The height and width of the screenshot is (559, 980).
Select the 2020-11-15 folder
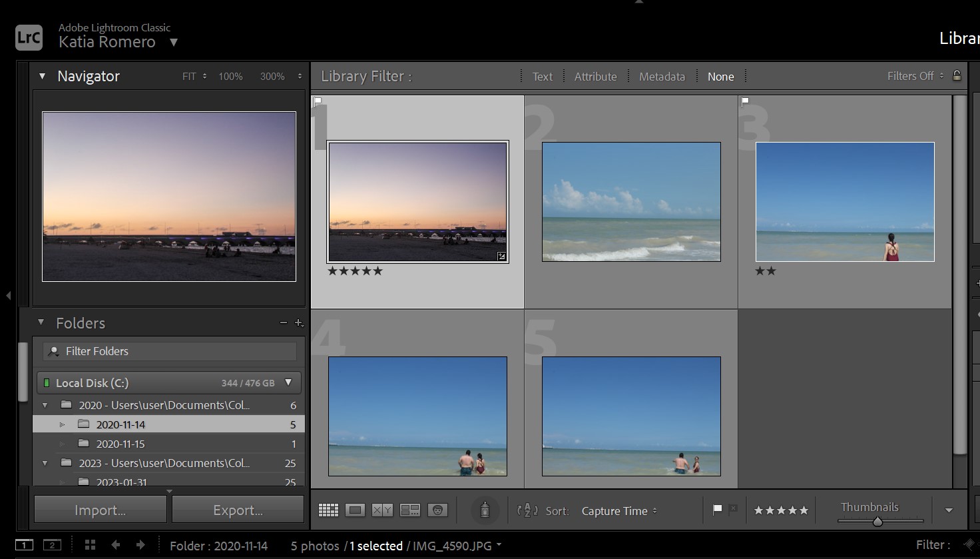121,444
